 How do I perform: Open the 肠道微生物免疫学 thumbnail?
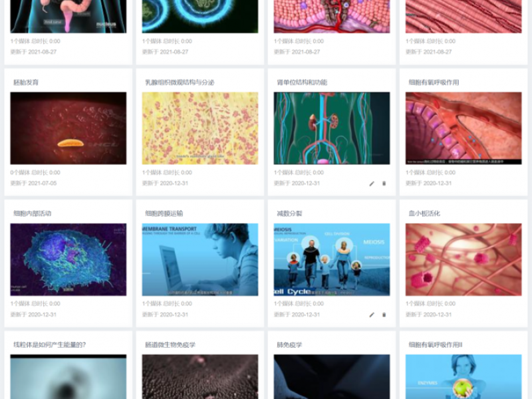click(200, 376)
